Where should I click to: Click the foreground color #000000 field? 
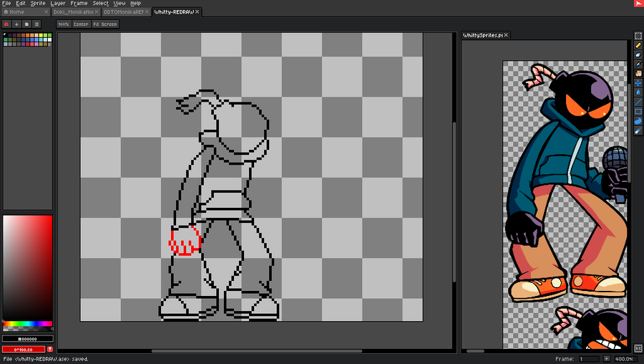click(27, 339)
